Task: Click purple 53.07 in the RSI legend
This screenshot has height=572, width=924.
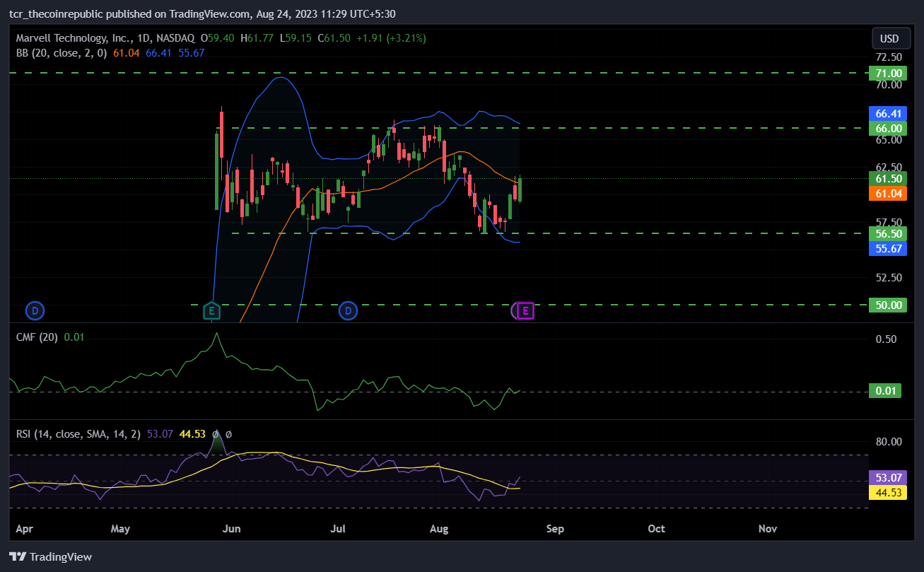Action: tap(160, 434)
